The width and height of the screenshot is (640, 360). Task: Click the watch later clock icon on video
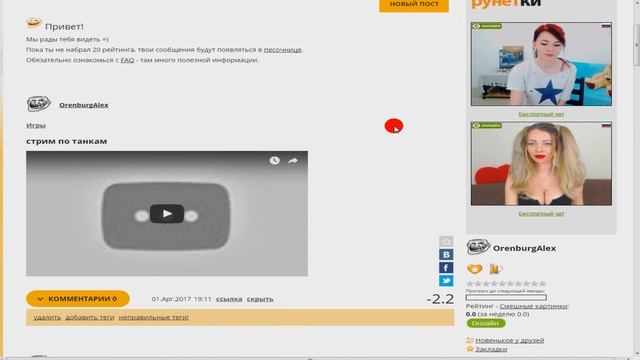pos(275,160)
